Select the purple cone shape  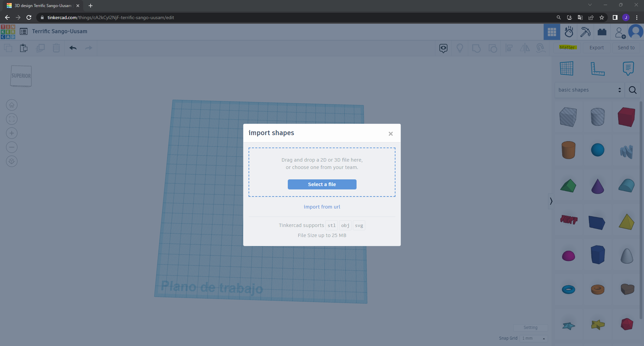click(x=598, y=186)
